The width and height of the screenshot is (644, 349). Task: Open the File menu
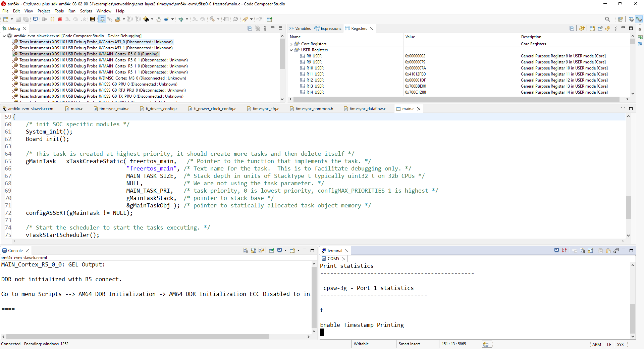pos(5,11)
